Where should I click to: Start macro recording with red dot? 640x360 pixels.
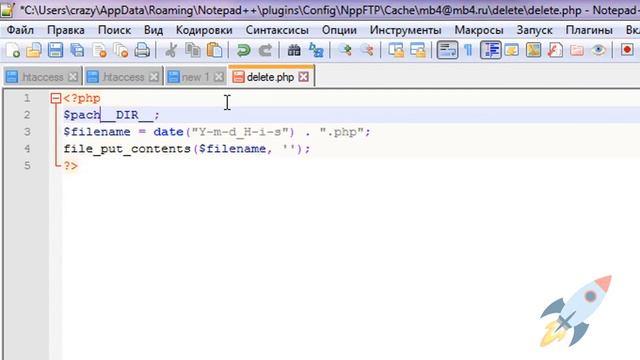tap(627, 50)
